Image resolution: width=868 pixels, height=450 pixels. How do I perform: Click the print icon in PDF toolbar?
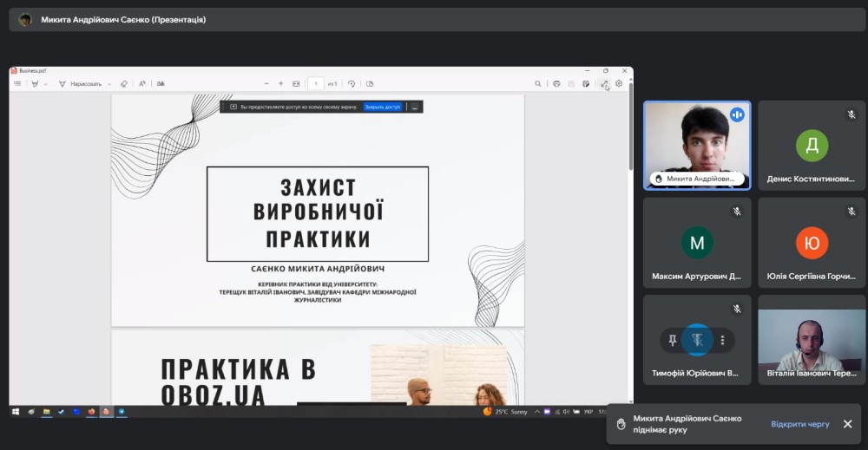click(x=556, y=84)
